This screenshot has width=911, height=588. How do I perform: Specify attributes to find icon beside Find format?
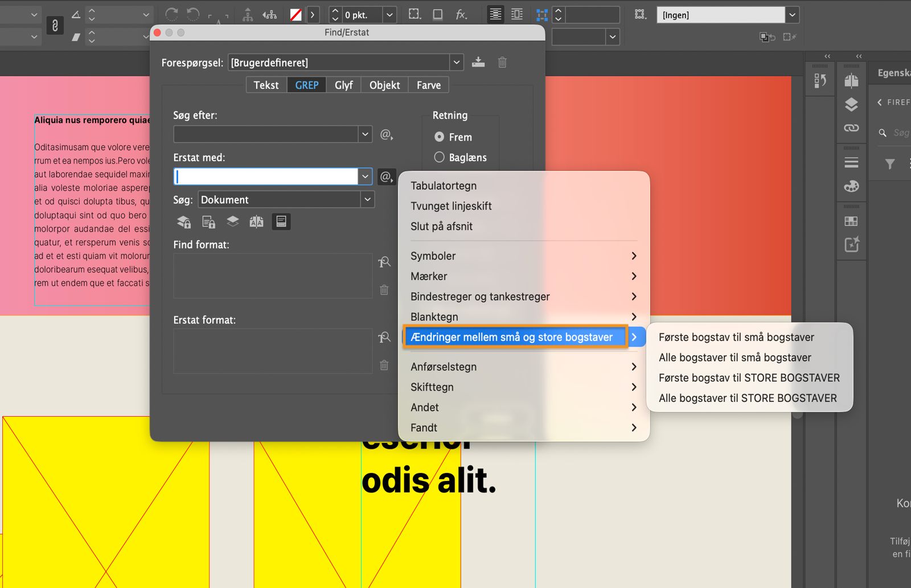pos(384,262)
